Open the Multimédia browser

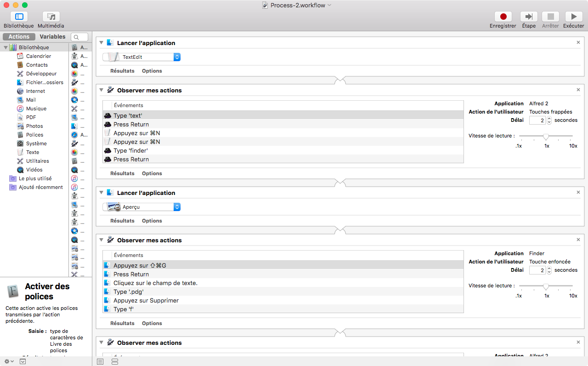[x=51, y=17]
